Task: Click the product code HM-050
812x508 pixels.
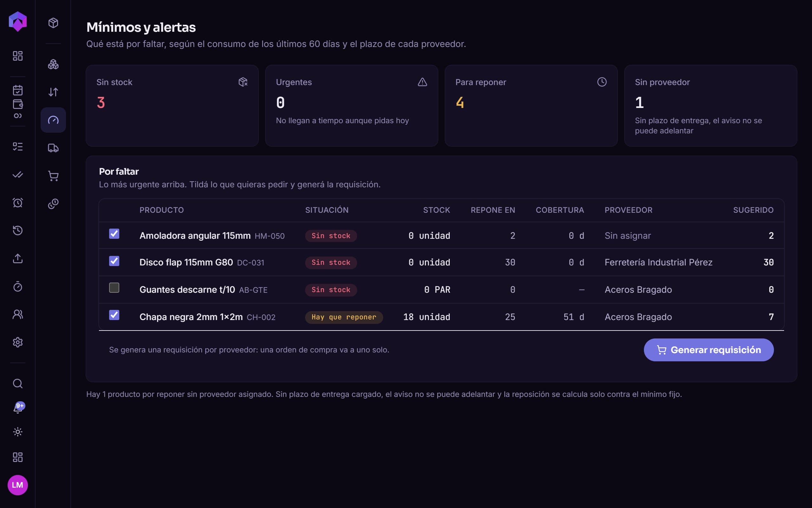Action: pyautogui.click(x=269, y=236)
